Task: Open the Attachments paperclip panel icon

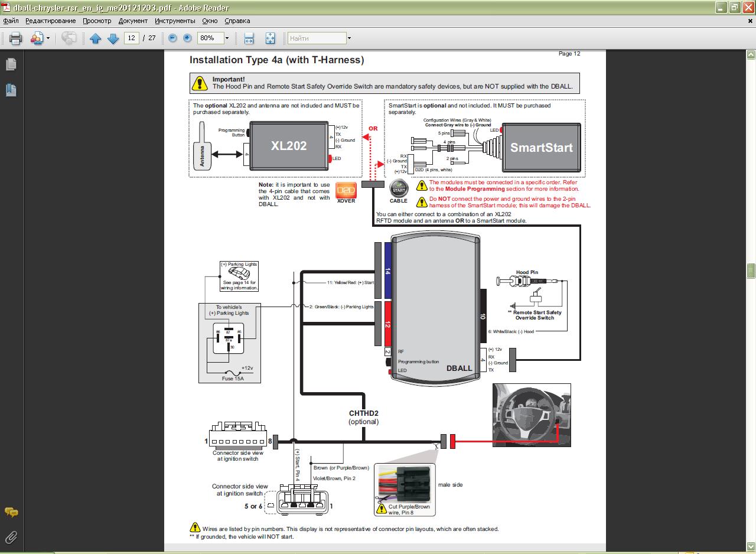Action: 11,537
